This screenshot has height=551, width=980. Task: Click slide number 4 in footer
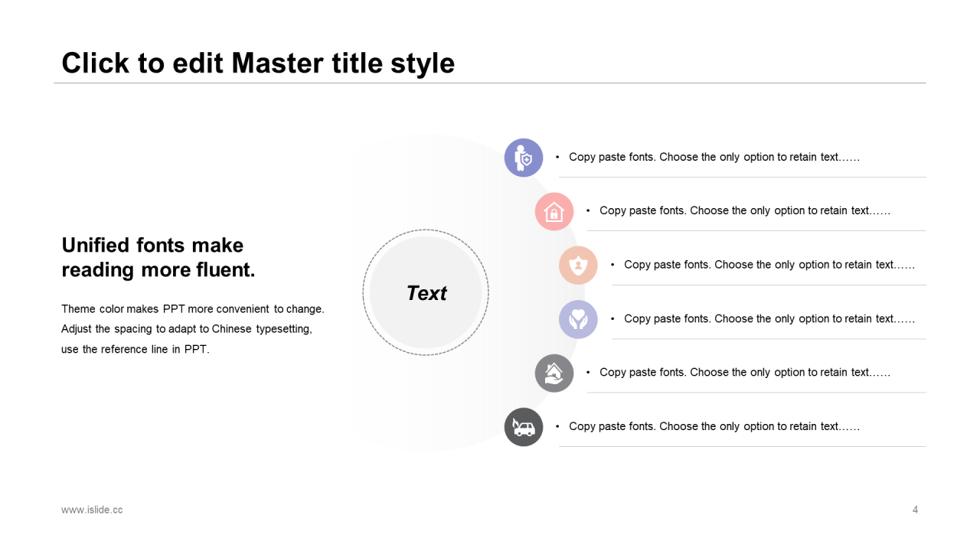pos(915,510)
